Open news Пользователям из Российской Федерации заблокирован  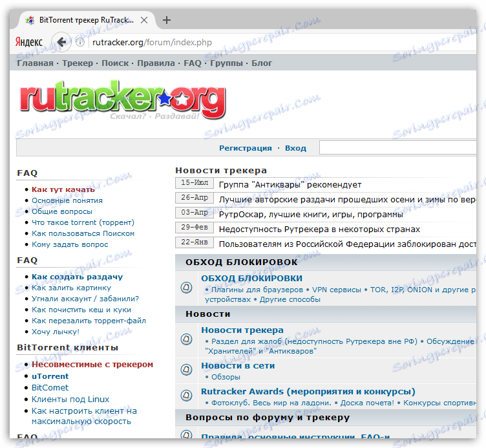point(348,244)
